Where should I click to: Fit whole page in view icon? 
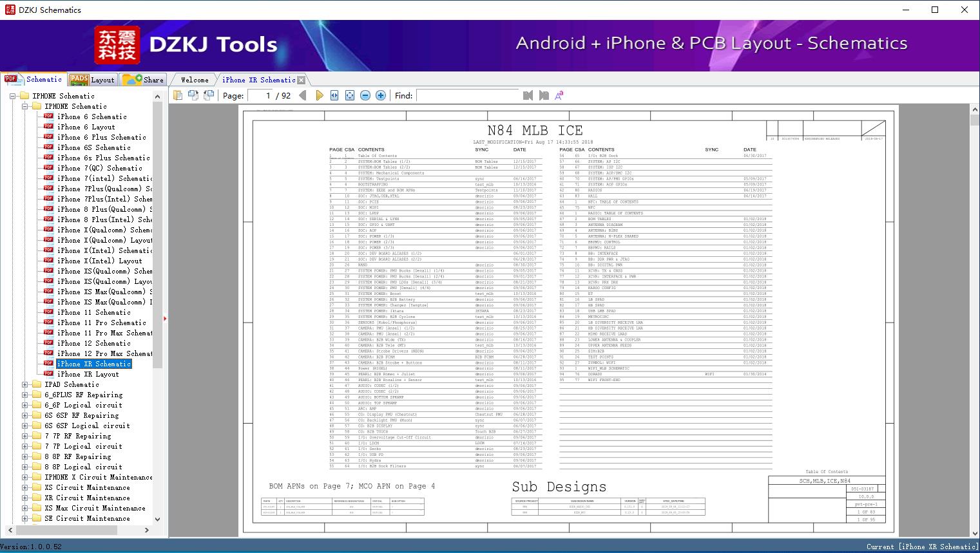350,95
